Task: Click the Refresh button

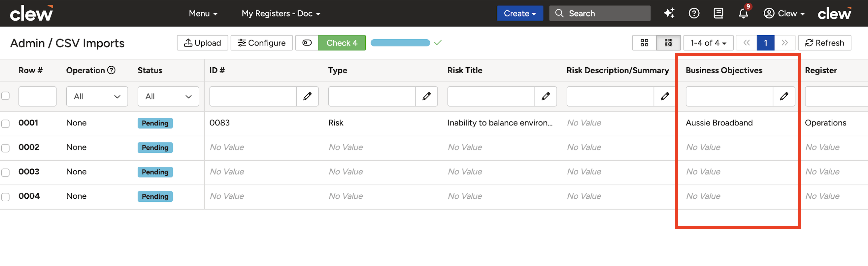Action: tap(824, 43)
